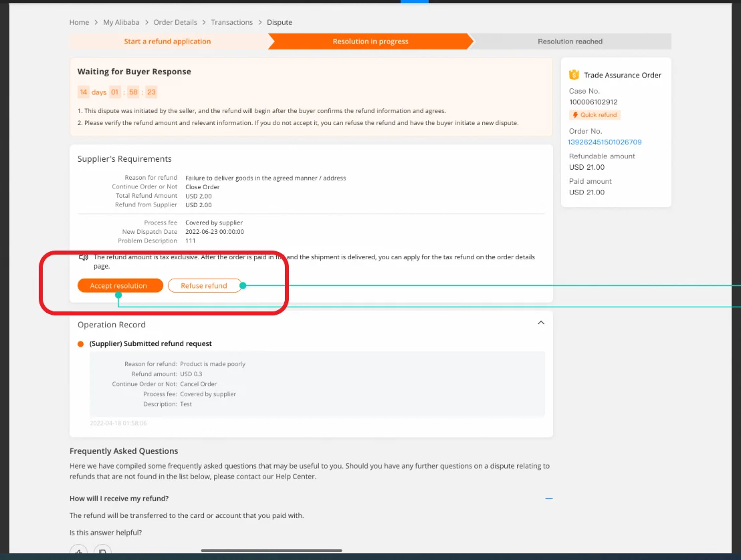Click the New Dispatch Date '2022-06-23 00:00:00'

[215, 232]
